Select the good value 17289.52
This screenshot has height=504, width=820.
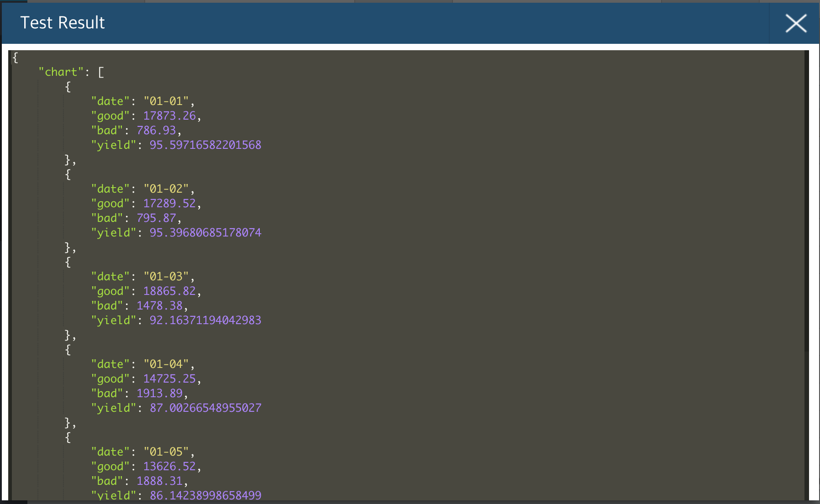169,204
